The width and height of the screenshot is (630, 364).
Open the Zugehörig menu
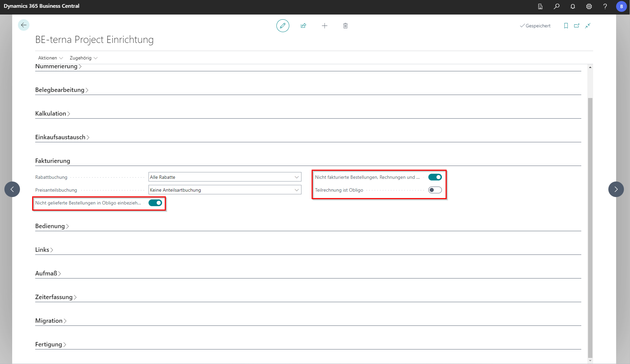pos(84,58)
